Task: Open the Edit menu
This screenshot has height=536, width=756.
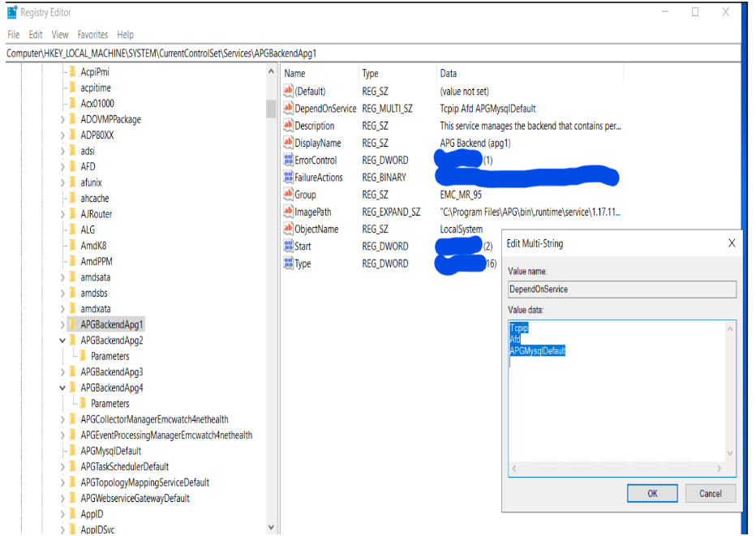Action: 36,35
